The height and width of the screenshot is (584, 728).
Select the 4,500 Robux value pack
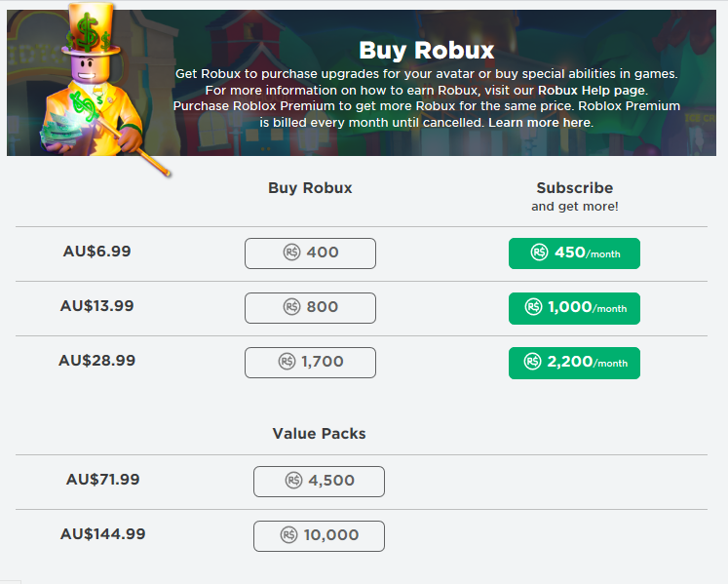[319, 482]
